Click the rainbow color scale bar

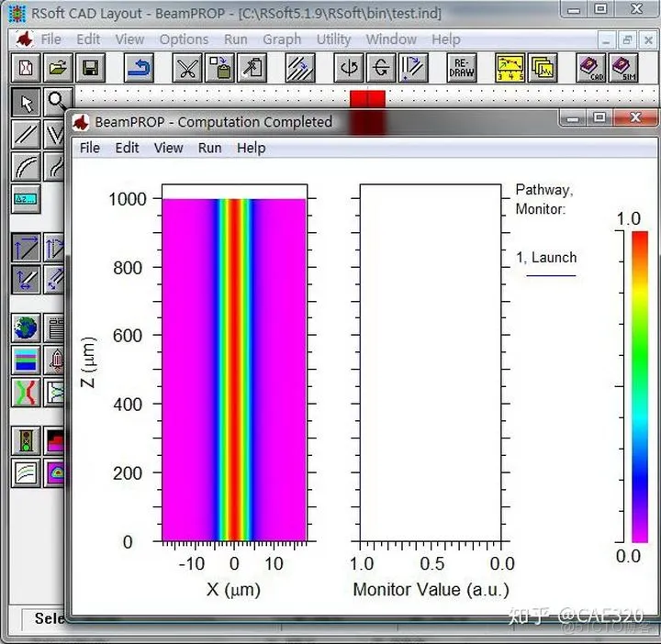point(639,385)
